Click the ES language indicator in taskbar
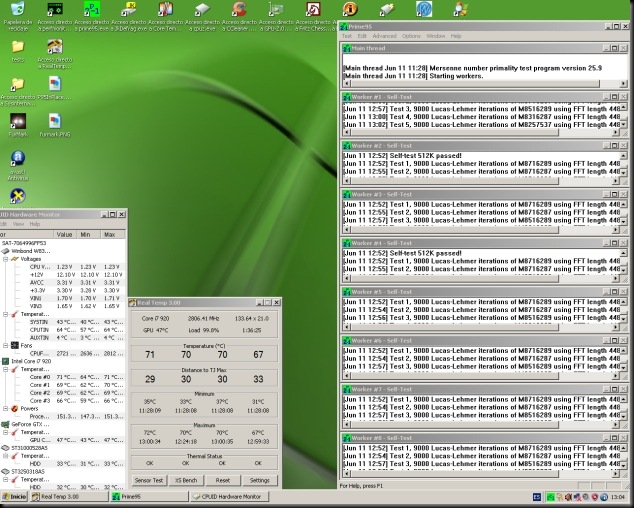This screenshot has width=634, height=508. tap(537, 497)
